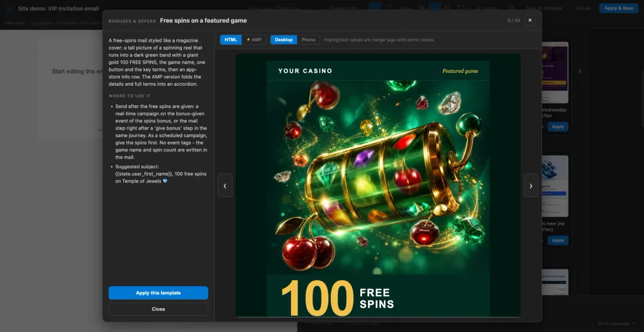Viewport: 644px width, 332px height.
Task: Click Save as template in background toolbar
Action: click(x=544, y=8)
